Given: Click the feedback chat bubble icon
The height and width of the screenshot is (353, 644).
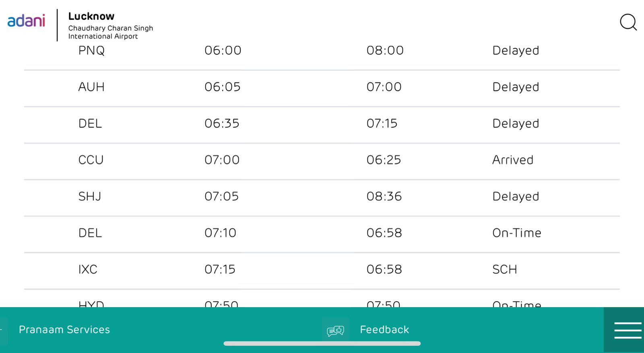Looking at the screenshot, I should pos(335,330).
